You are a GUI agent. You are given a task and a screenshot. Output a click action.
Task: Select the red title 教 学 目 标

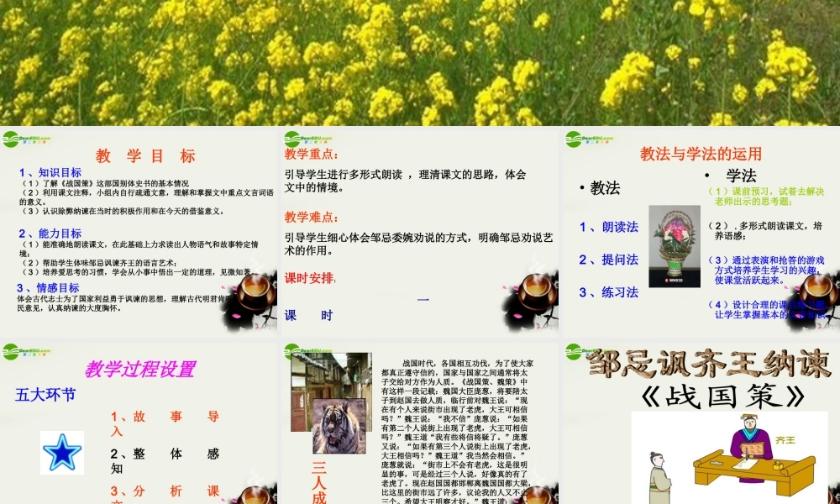[x=145, y=156]
